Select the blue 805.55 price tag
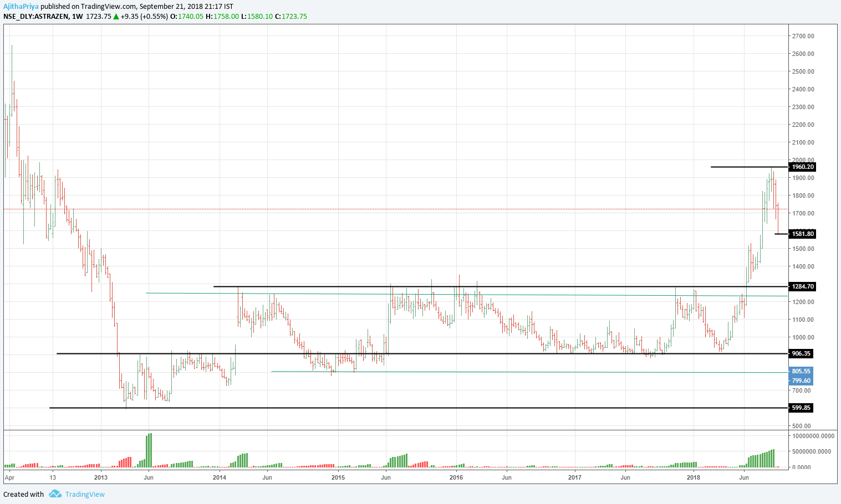This screenshot has height=504, width=841. coord(801,371)
